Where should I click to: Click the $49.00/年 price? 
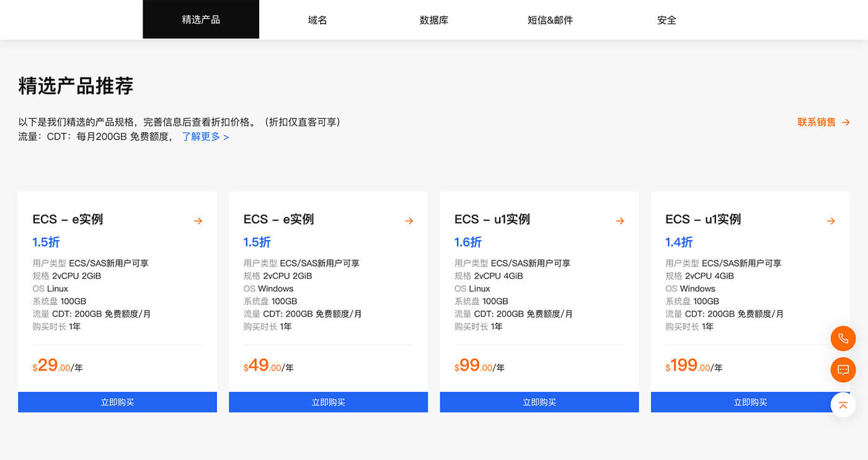pyautogui.click(x=268, y=366)
